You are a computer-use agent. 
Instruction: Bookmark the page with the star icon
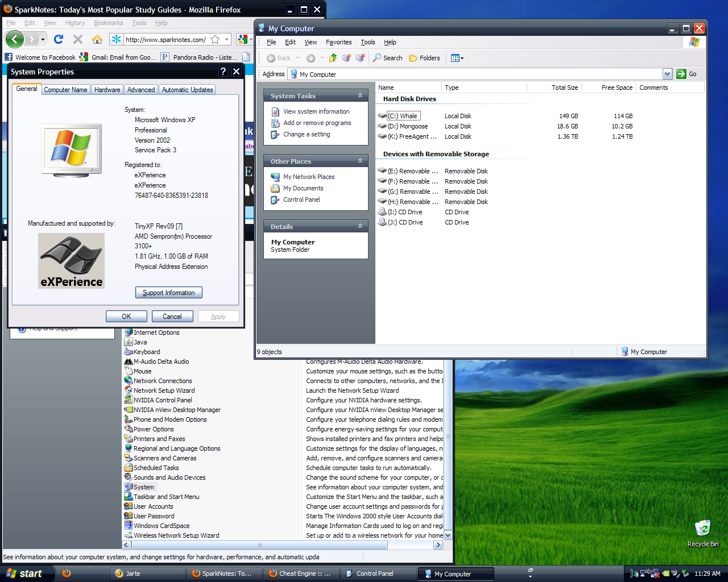pyautogui.click(x=215, y=39)
